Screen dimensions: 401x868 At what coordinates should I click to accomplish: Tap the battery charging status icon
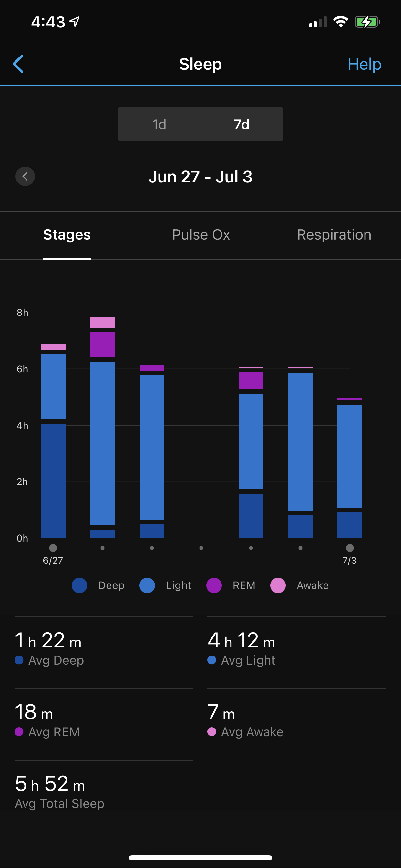(x=367, y=22)
